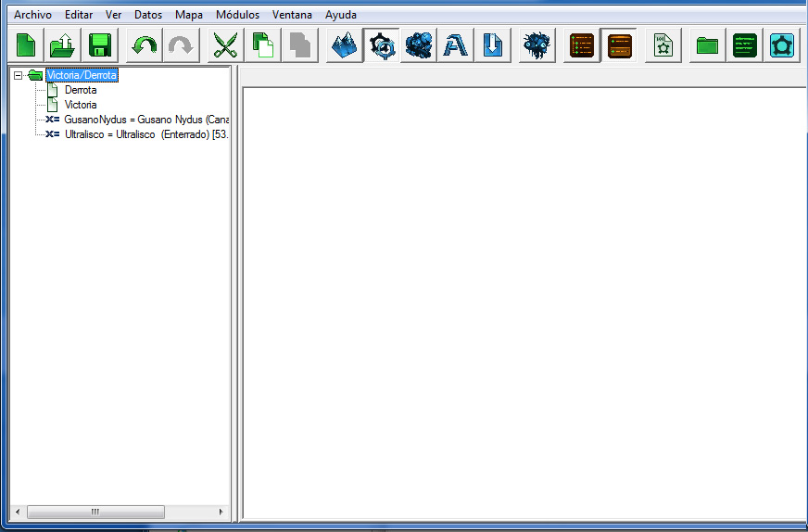The height and width of the screenshot is (532, 808).
Task: Click the Open file toolbar icon
Action: coord(63,45)
